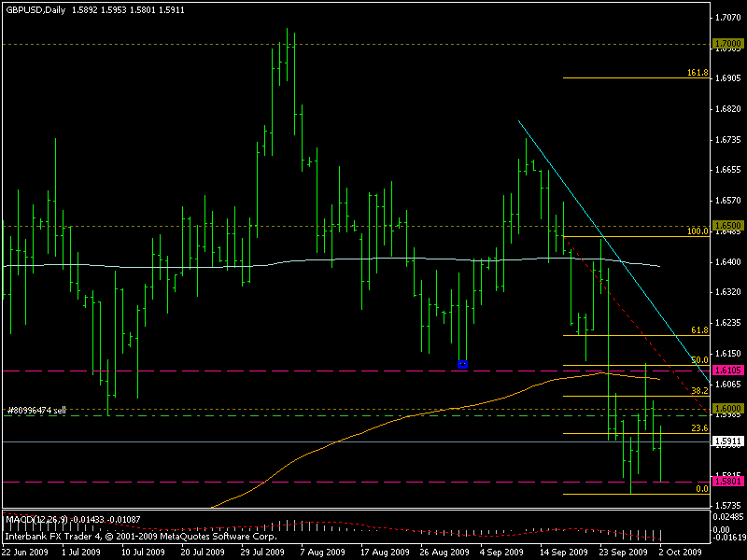
Task: Click the 1.6000 price level tag
Action: 726,409
